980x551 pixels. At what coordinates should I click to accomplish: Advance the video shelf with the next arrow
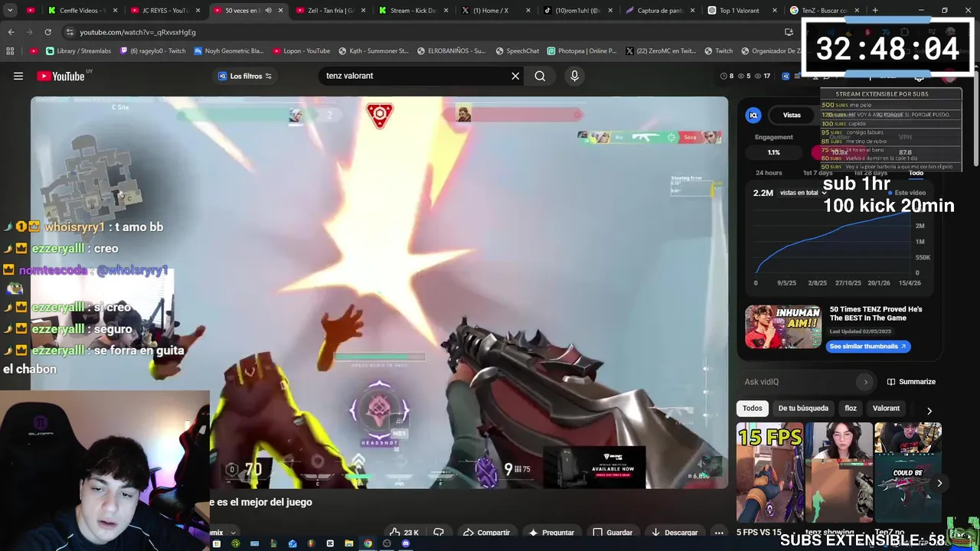coord(939,483)
